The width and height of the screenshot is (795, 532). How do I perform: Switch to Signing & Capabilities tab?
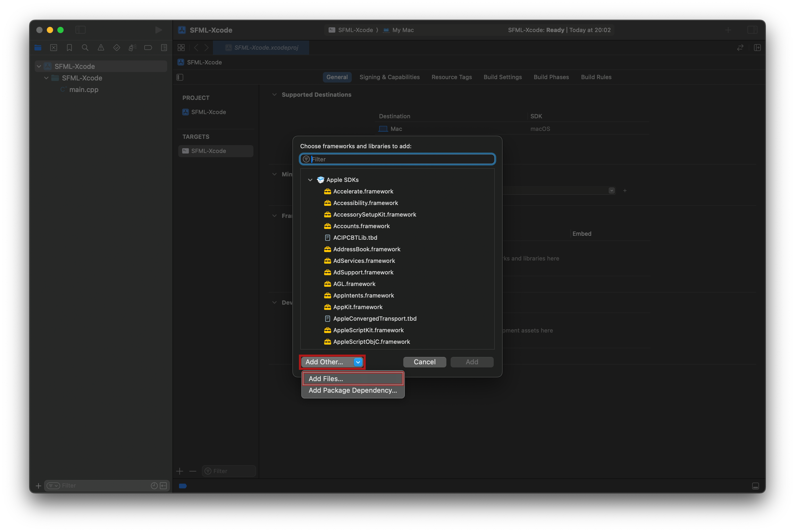(390, 77)
